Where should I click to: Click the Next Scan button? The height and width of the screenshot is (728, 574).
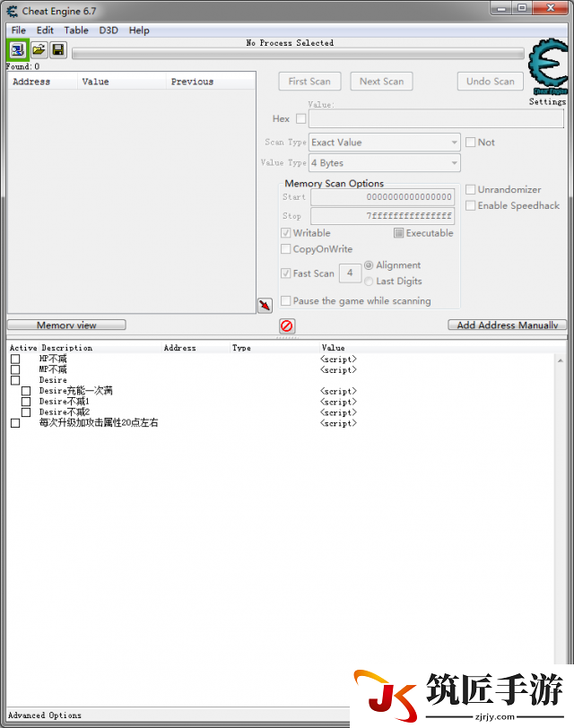[382, 82]
